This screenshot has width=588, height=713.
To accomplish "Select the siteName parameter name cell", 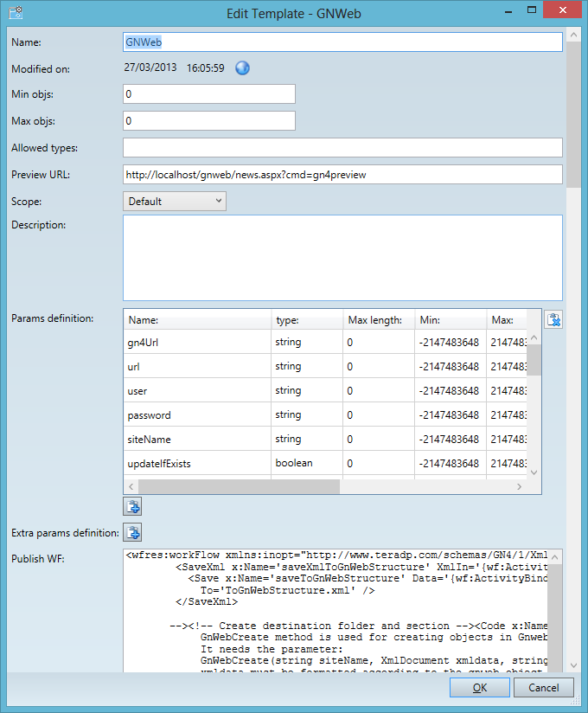I will click(197, 439).
